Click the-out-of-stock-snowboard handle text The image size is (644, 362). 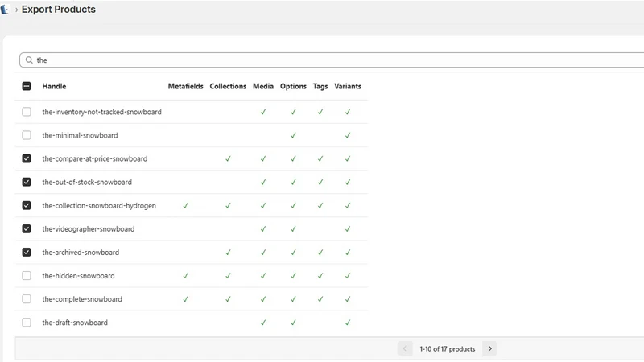point(87,182)
